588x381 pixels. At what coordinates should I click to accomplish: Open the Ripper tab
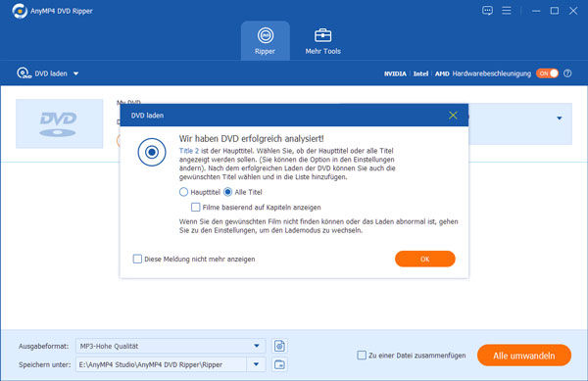266,41
